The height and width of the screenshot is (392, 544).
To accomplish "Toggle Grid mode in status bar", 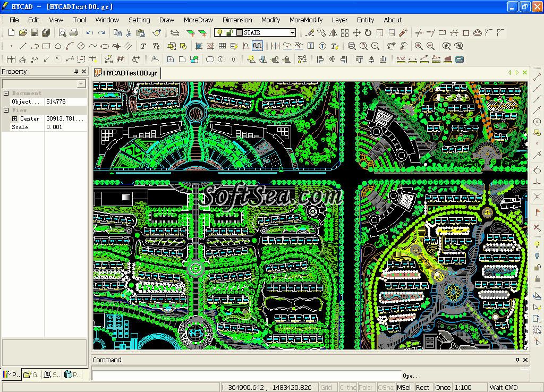I will click(326, 387).
